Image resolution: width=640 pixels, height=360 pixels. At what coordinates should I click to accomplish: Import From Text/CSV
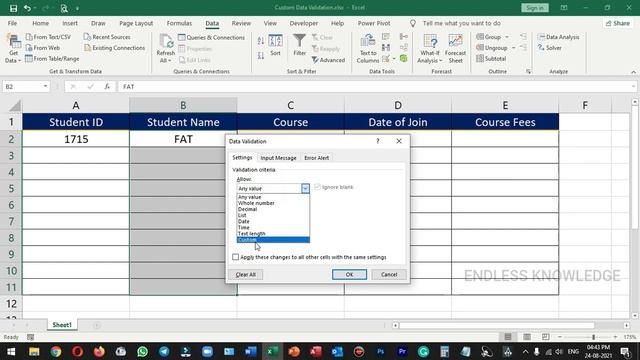48,37
